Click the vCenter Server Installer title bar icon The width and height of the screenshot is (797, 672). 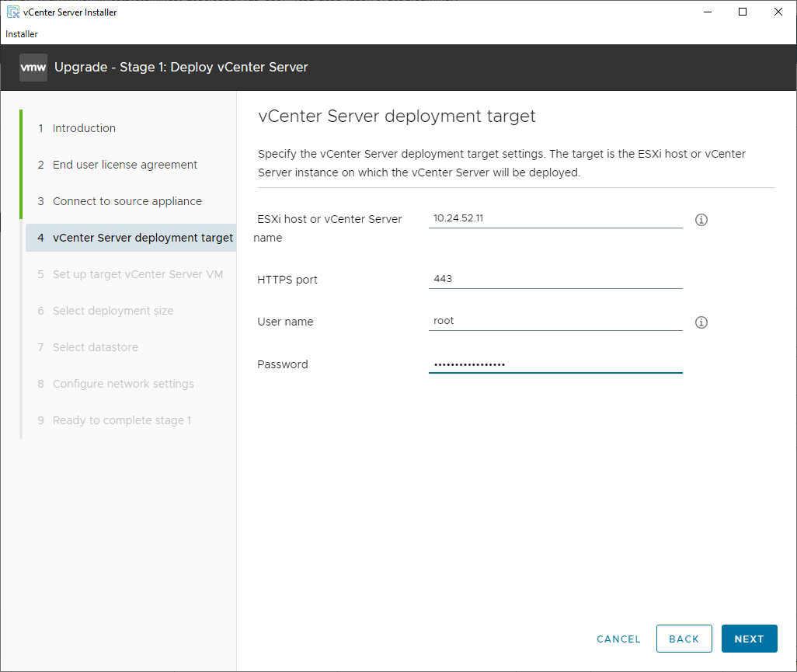click(13, 12)
